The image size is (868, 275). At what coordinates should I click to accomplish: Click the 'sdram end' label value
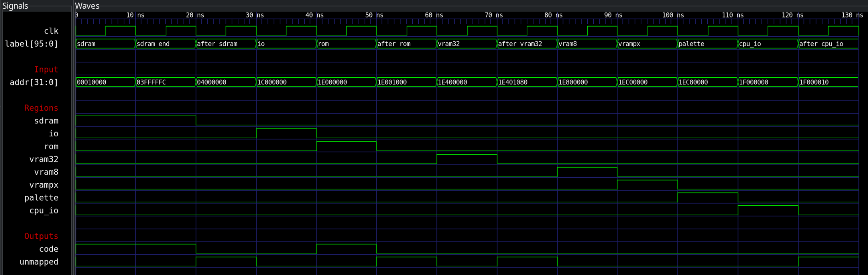coord(153,44)
